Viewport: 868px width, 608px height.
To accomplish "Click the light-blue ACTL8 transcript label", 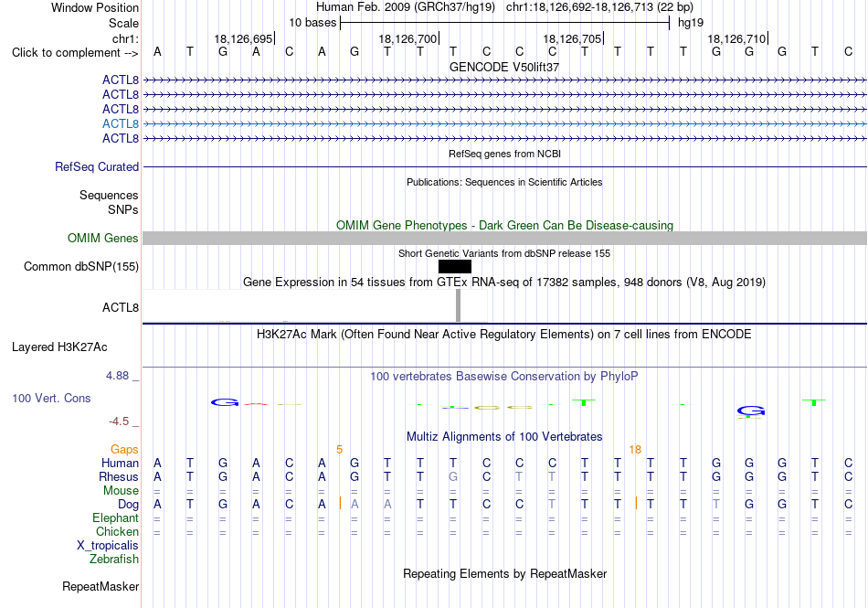I will coord(120,123).
